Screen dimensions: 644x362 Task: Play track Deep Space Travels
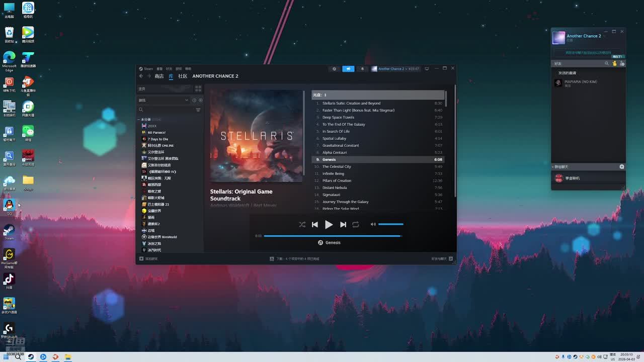click(338, 117)
